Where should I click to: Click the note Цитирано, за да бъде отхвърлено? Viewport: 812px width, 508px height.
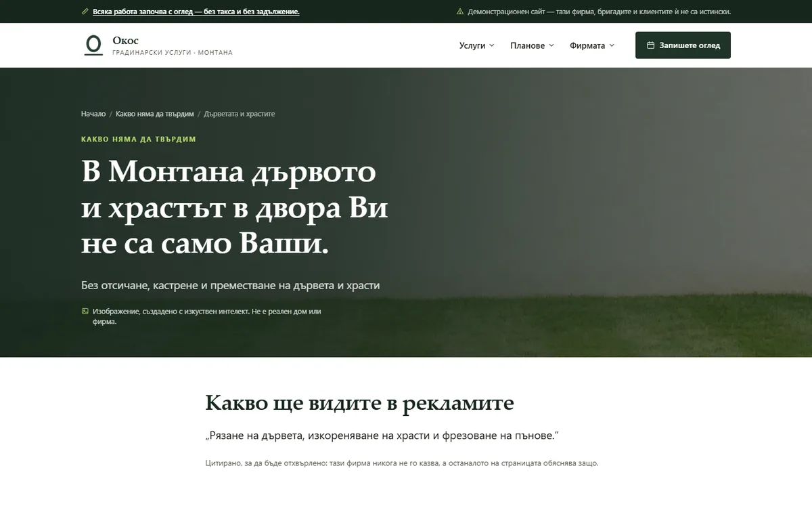[402, 463]
